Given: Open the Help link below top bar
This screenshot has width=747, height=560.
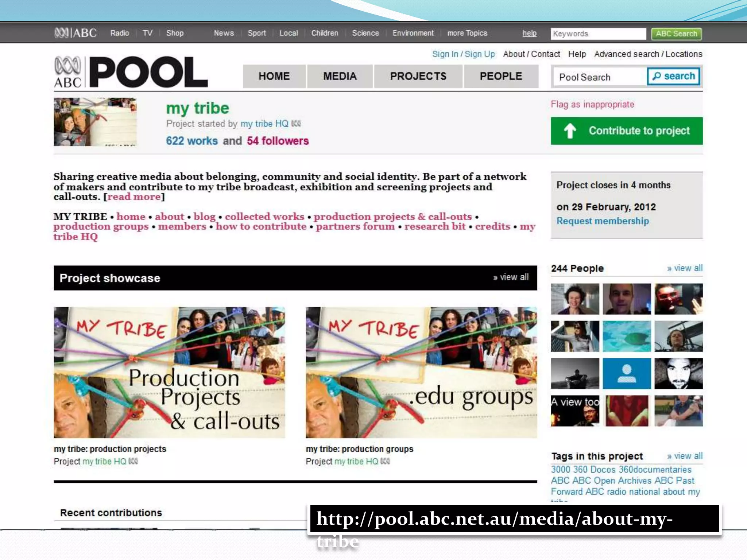Looking at the screenshot, I should (x=577, y=54).
